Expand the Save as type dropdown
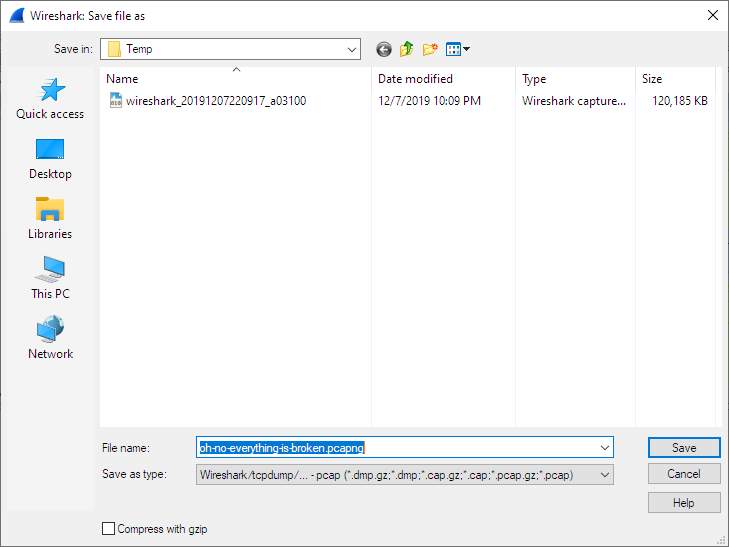729x547 pixels. coord(604,475)
